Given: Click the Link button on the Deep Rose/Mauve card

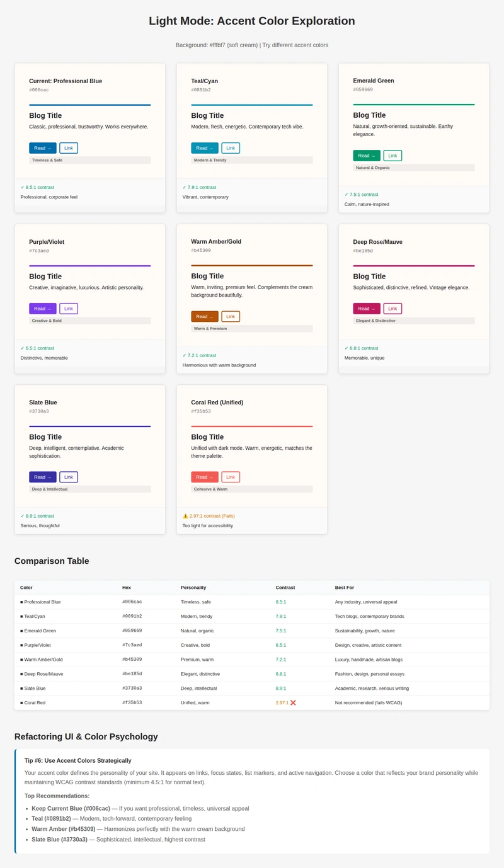Looking at the screenshot, I should click(392, 308).
